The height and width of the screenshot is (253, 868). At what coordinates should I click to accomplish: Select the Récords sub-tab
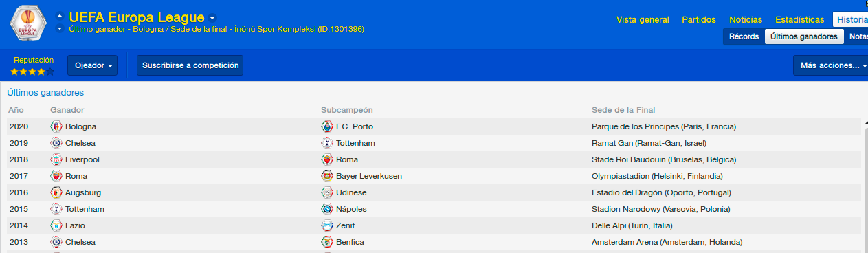click(744, 36)
